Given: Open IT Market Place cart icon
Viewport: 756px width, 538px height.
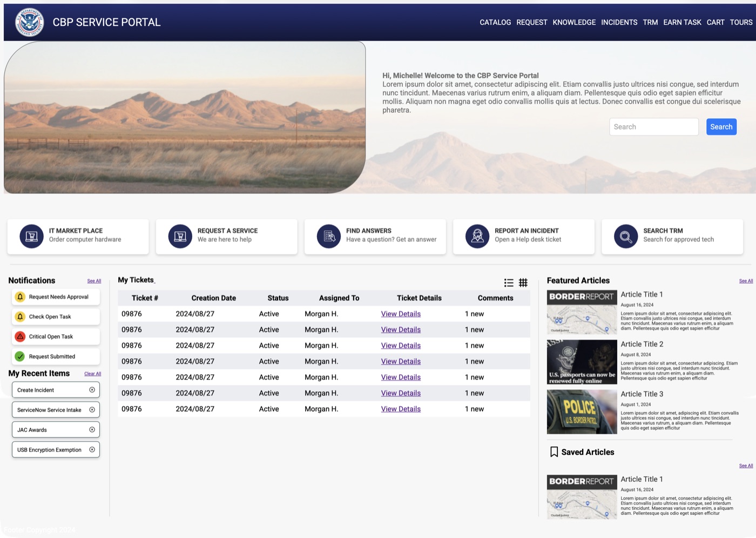Looking at the screenshot, I should pos(31,237).
